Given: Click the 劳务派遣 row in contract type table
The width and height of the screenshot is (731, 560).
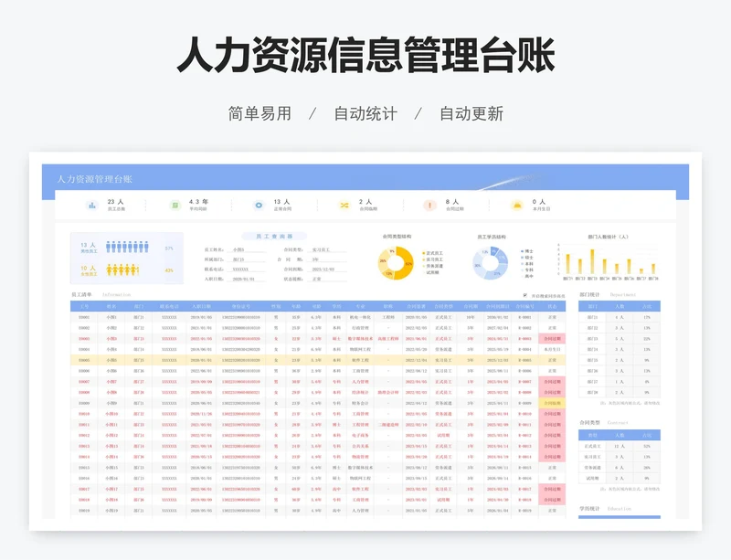Looking at the screenshot, I should coord(620,468).
